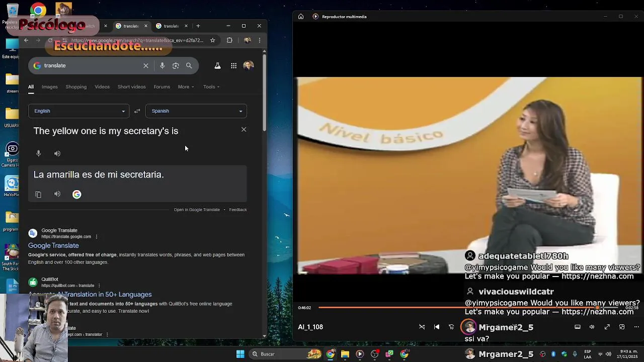This screenshot has height=362, width=644.
Task: Skip back 10 seconds in player
Action: (x=451, y=327)
